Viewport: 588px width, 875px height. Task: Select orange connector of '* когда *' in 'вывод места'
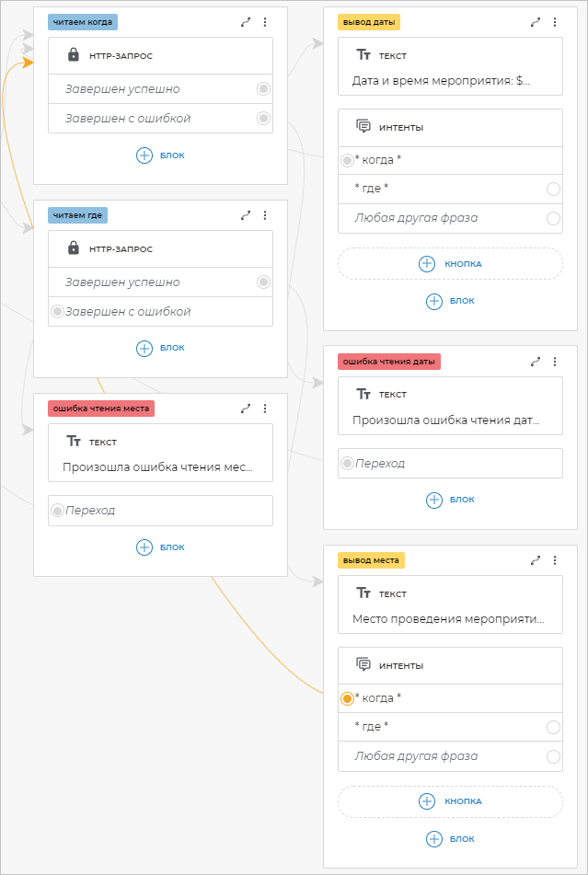(347, 698)
